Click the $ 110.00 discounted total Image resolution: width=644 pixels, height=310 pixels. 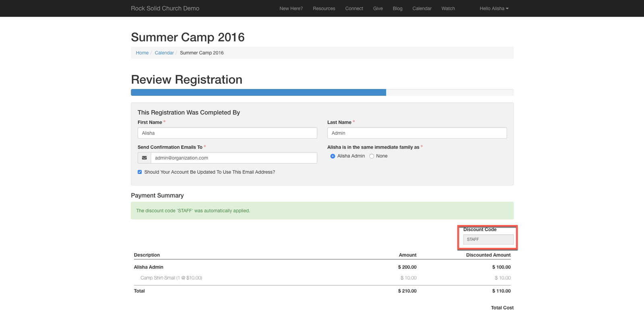click(502, 291)
